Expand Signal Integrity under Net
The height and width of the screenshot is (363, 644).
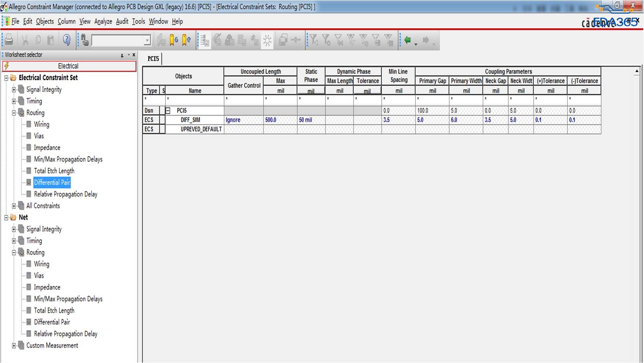[x=14, y=229]
